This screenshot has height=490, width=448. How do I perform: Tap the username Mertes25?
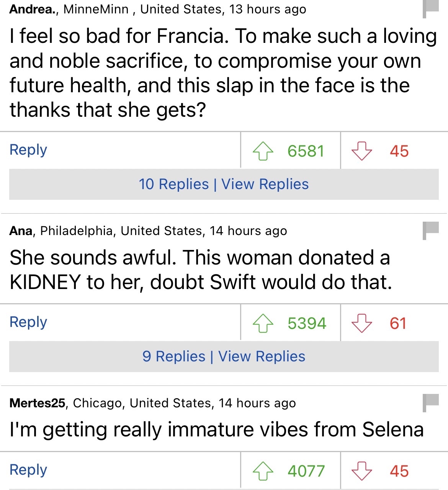[37, 403]
